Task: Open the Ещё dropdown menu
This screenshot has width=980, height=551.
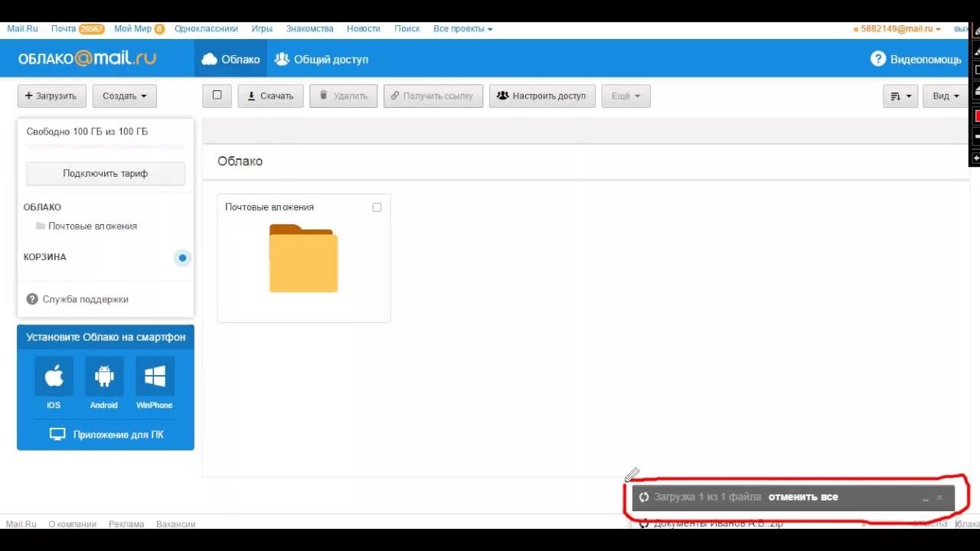Action: click(626, 96)
